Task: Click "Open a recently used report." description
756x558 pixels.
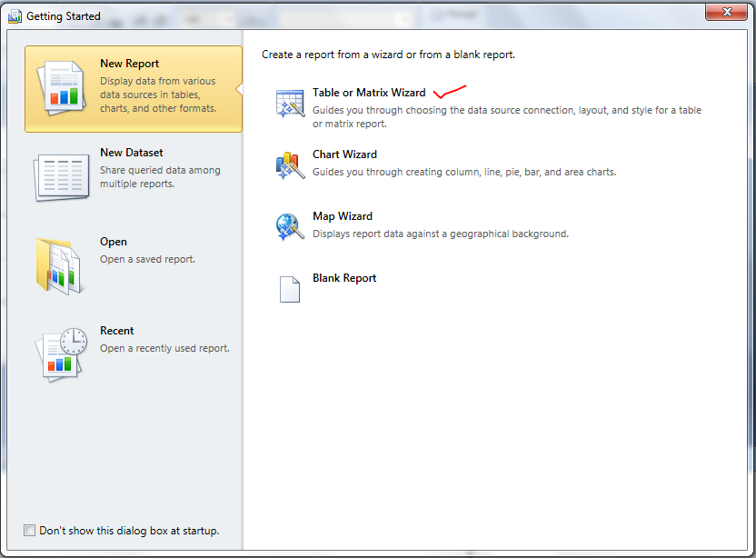Action: pos(164,348)
